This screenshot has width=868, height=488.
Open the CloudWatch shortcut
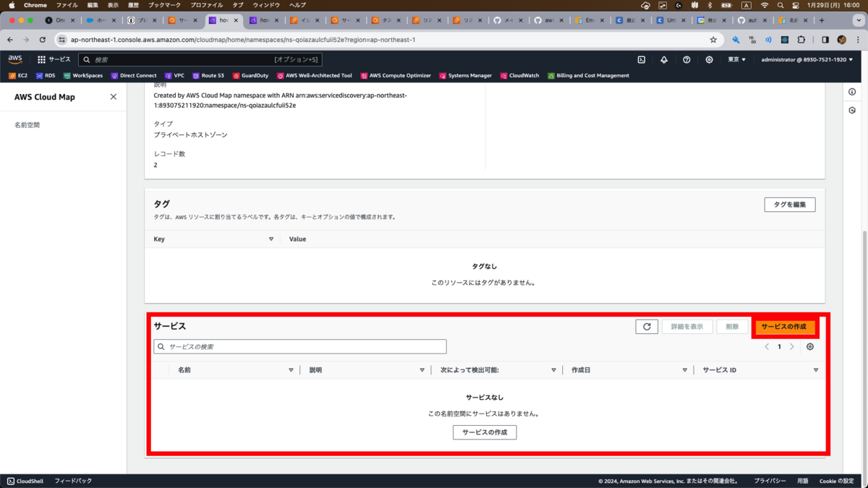click(x=519, y=75)
